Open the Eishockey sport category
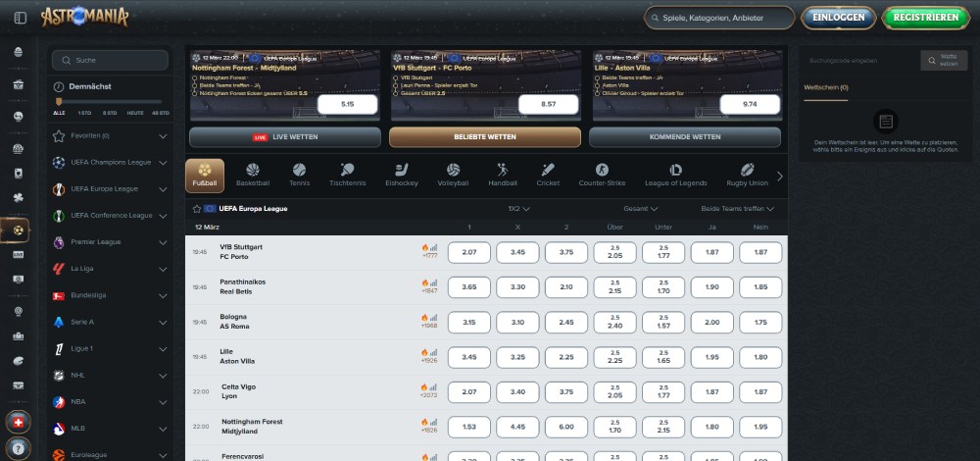Screen dimensions: 980x461 402,175
